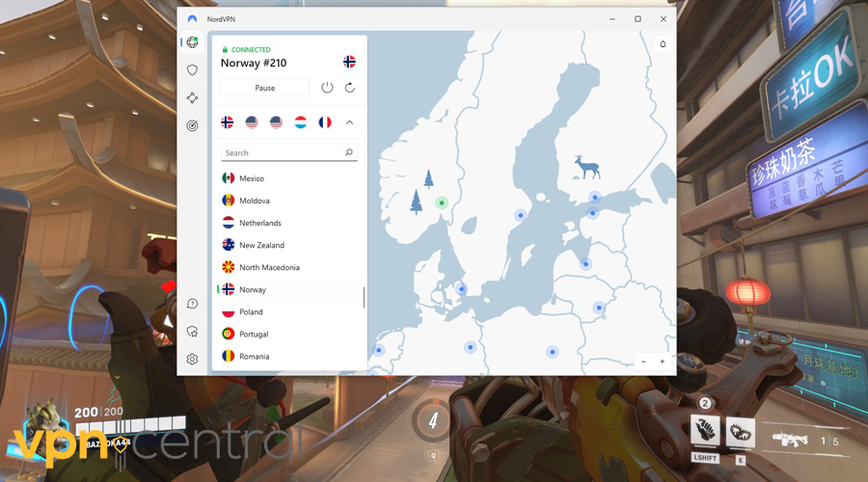
Task: Open the Threat Protection shield icon
Action: click(x=192, y=70)
